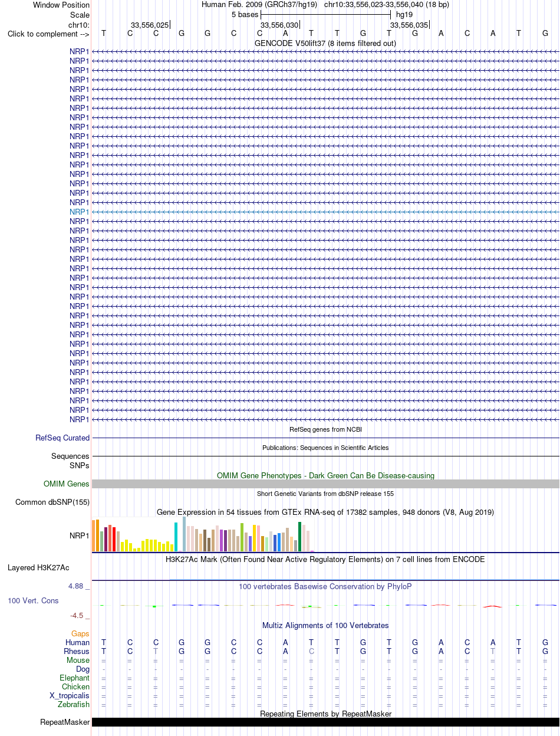Click the gray OMIM Genes item bar
Screen dimensions: 560x736
[x=325, y=484]
